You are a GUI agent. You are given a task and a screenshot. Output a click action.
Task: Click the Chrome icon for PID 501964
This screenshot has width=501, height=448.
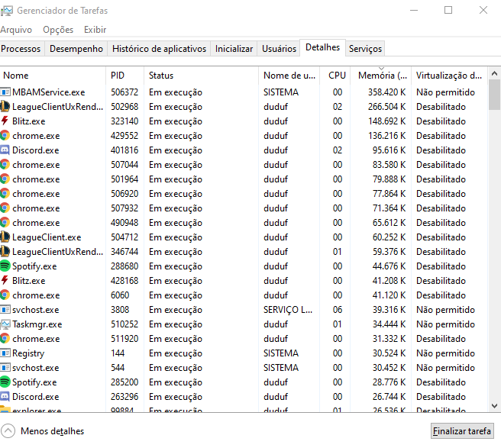(x=5, y=179)
